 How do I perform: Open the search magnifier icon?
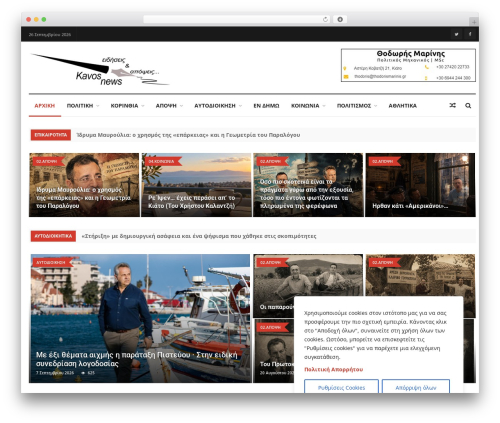(468, 106)
